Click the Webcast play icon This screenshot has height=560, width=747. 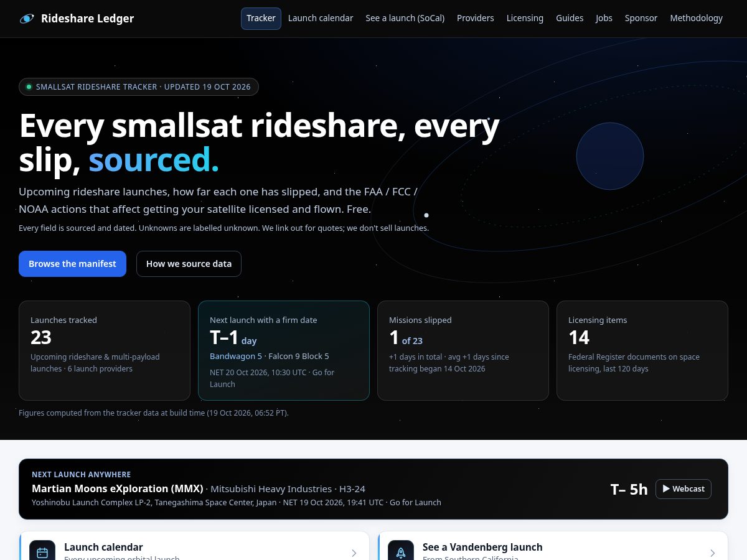pos(666,489)
